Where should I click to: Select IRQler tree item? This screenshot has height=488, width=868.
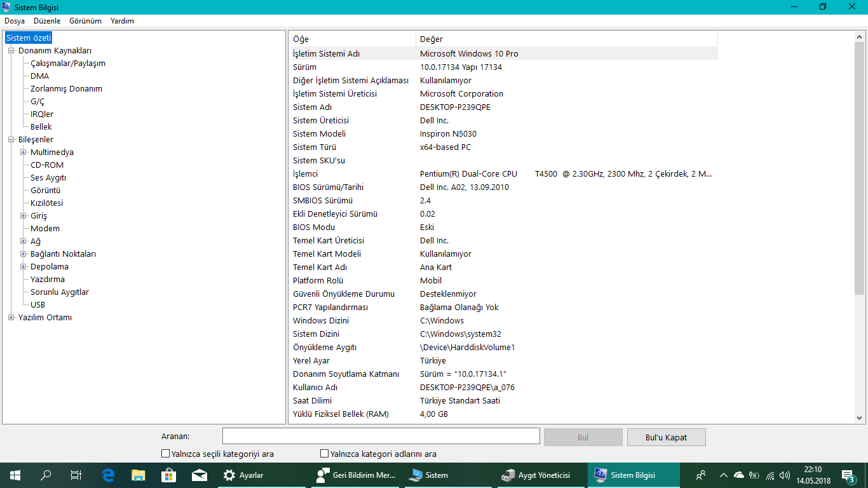tap(42, 114)
